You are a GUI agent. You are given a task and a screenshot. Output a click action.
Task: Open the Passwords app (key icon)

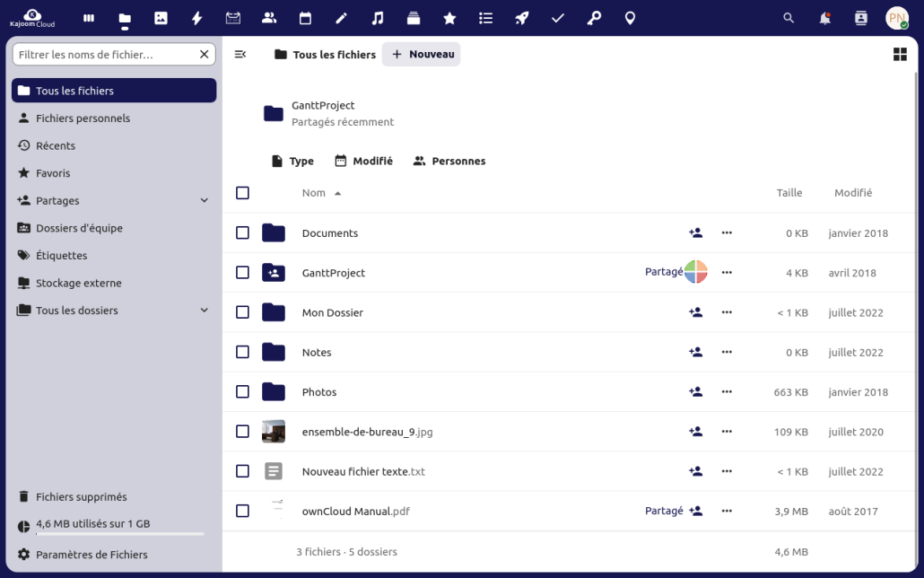tap(594, 18)
